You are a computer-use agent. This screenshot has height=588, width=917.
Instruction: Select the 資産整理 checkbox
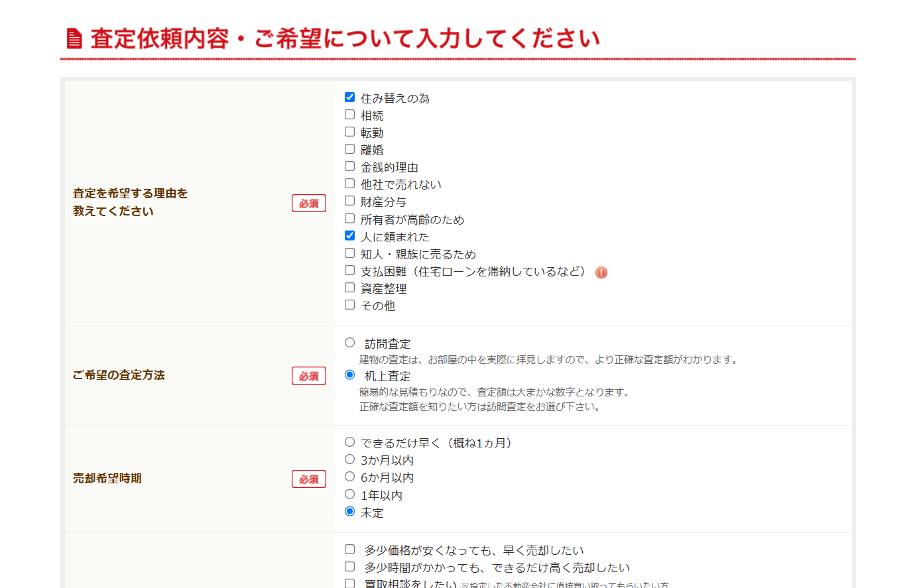(x=349, y=288)
